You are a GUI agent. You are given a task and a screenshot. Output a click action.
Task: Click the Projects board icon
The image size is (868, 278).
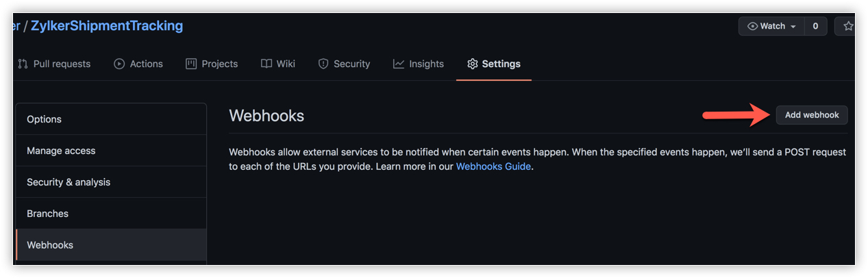(191, 64)
